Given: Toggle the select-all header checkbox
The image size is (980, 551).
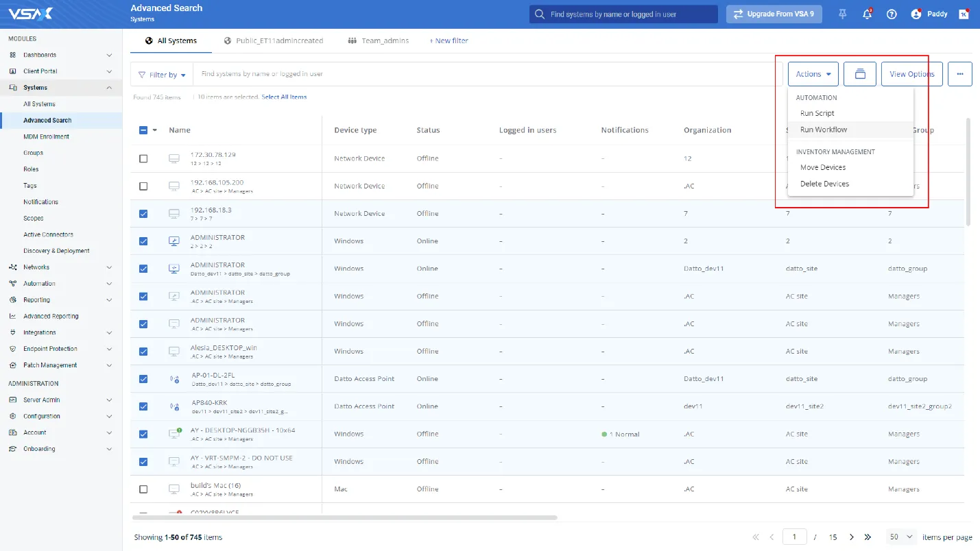Looking at the screenshot, I should click(x=143, y=130).
